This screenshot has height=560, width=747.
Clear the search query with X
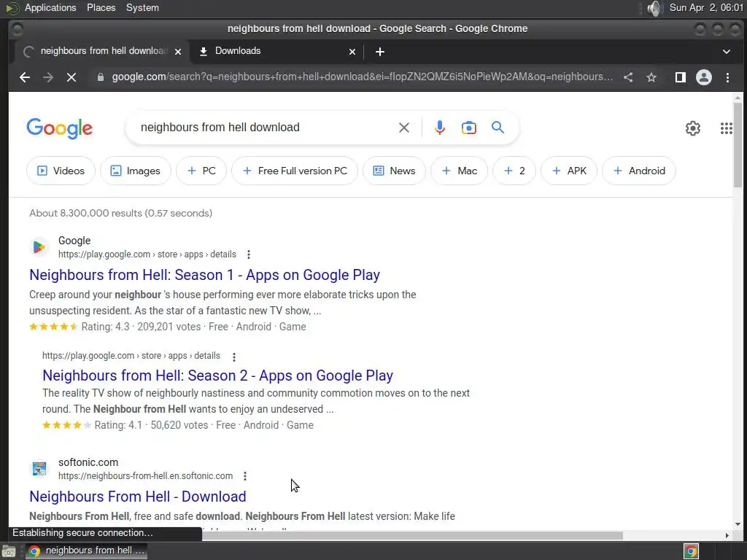[x=404, y=128]
